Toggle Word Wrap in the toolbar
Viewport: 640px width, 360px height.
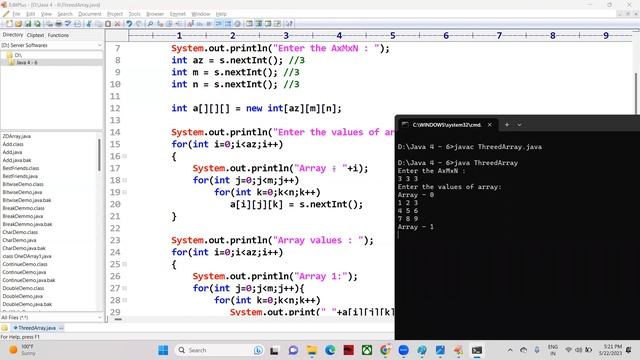point(218,24)
